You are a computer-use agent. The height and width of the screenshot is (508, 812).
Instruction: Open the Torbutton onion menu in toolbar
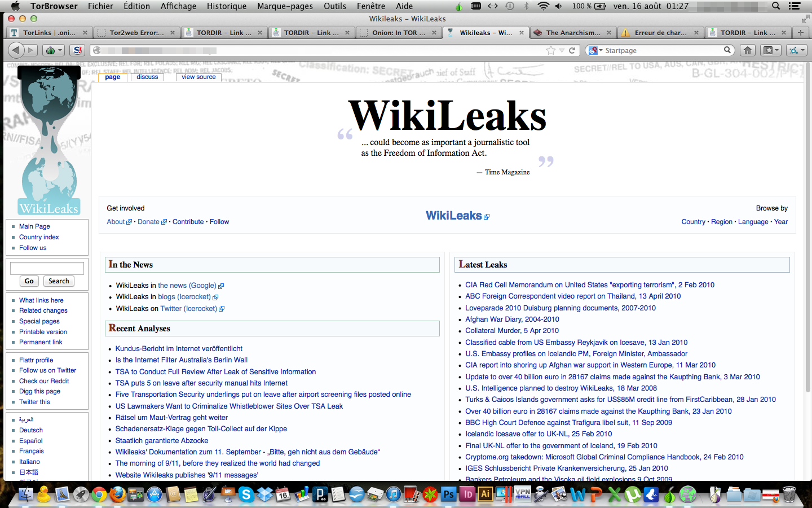point(54,50)
